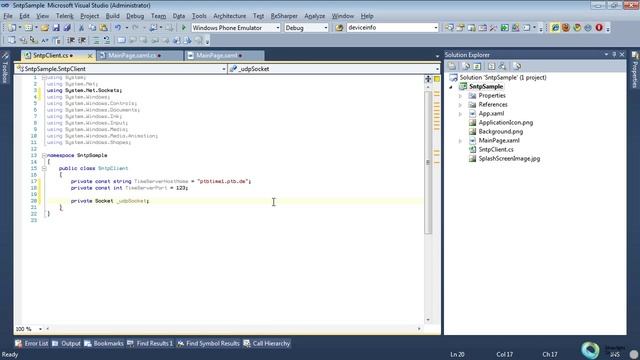Image resolution: width=640 pixels, height=360 pixels.
Task: Expand the MainPage.xaml node
Action: coord(460,141)
